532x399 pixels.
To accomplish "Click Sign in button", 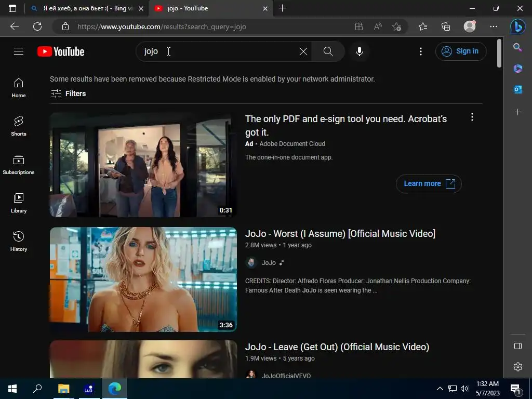I will point(461,51).
